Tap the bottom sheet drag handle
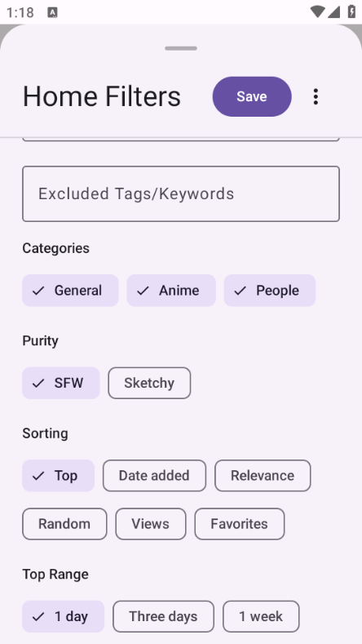The height and width of the screenshot is (644, 362). (x=181, y=48)
